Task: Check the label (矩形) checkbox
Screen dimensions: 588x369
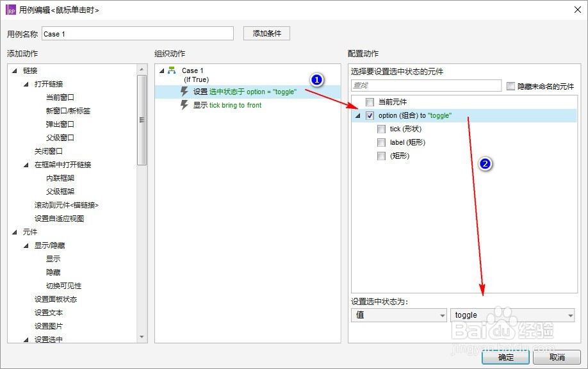Action: coord(381,142)
